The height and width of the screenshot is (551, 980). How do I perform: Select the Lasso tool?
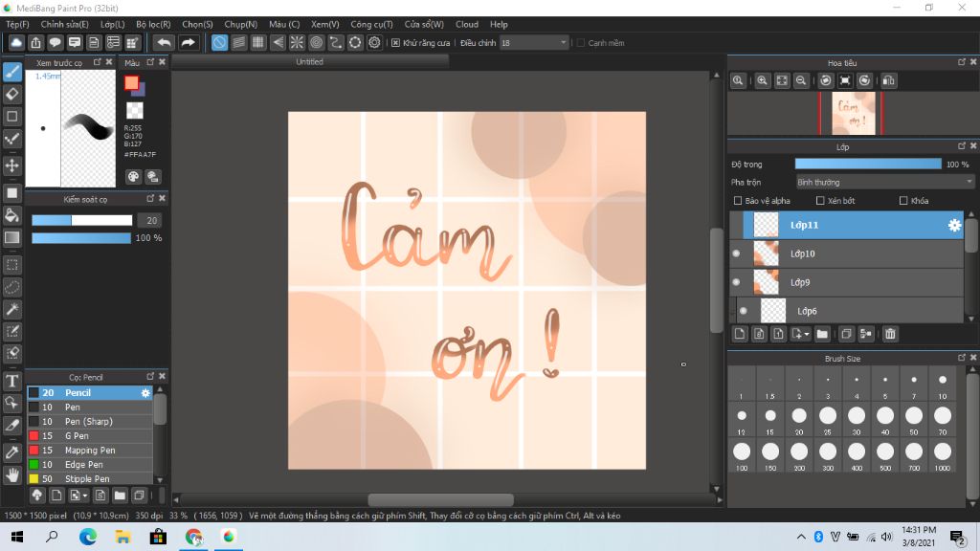pos(11,287)
